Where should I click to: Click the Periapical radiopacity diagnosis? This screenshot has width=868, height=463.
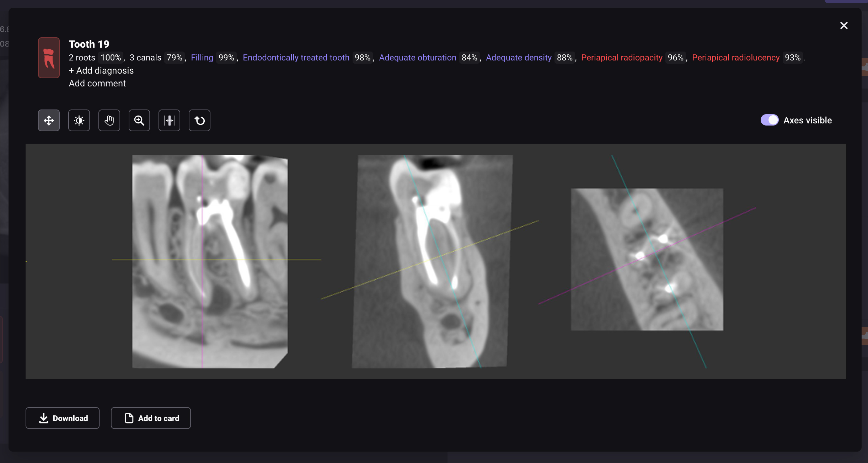pyautogui.click(x=621, y=58)
